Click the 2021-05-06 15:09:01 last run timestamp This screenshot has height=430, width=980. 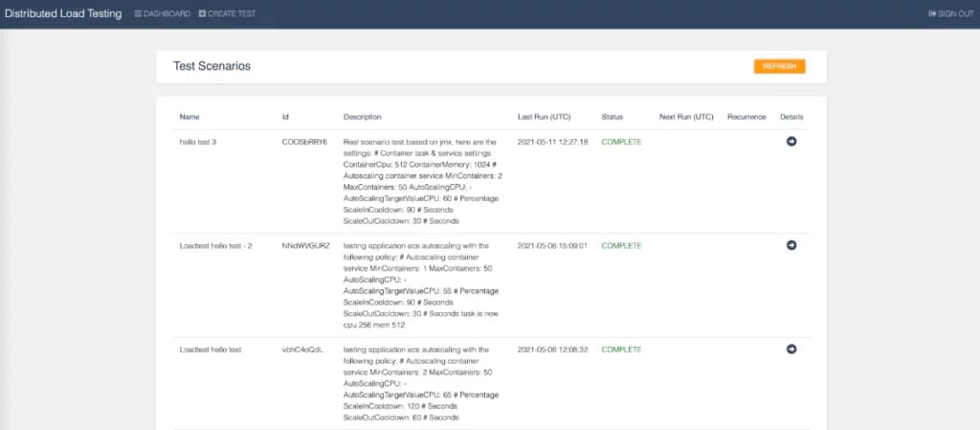tap(552, 245)
